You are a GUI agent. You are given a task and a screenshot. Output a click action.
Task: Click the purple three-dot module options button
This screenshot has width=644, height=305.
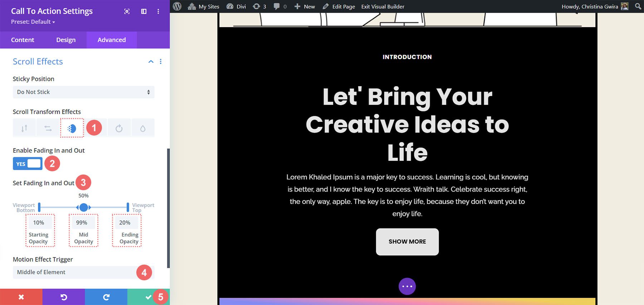[x=407, y=286]
